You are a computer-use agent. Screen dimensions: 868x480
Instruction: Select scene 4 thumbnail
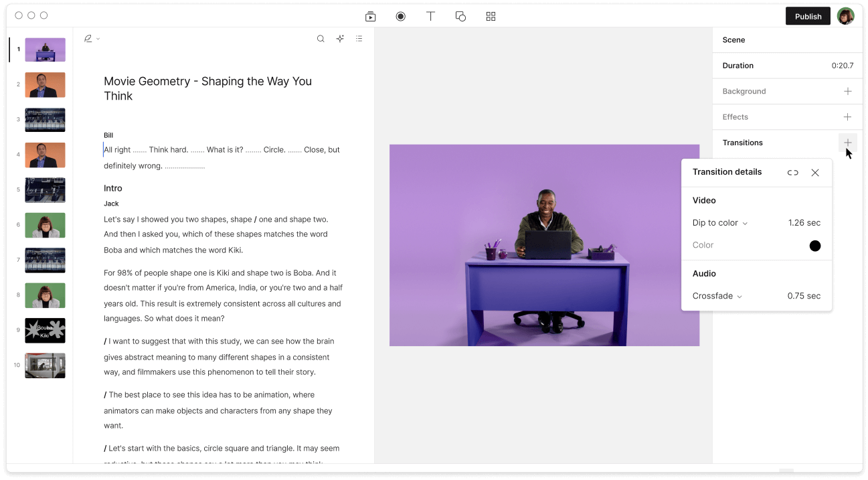point(46,155)
